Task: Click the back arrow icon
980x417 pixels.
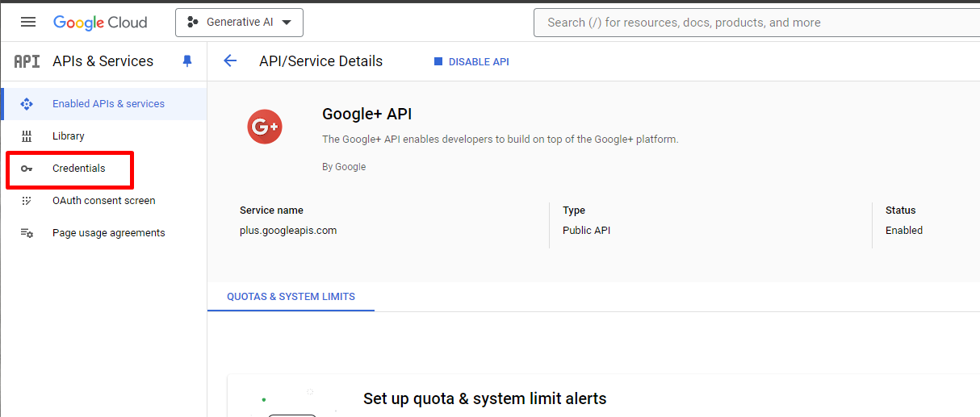Action: 230,61
